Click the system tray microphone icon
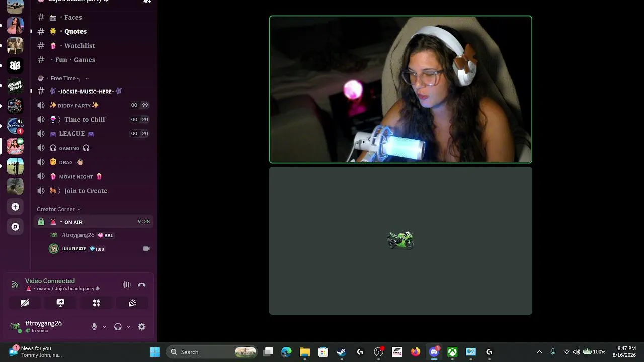The height and width of the screenshot is (362, 644). click(x=553, y=352)
